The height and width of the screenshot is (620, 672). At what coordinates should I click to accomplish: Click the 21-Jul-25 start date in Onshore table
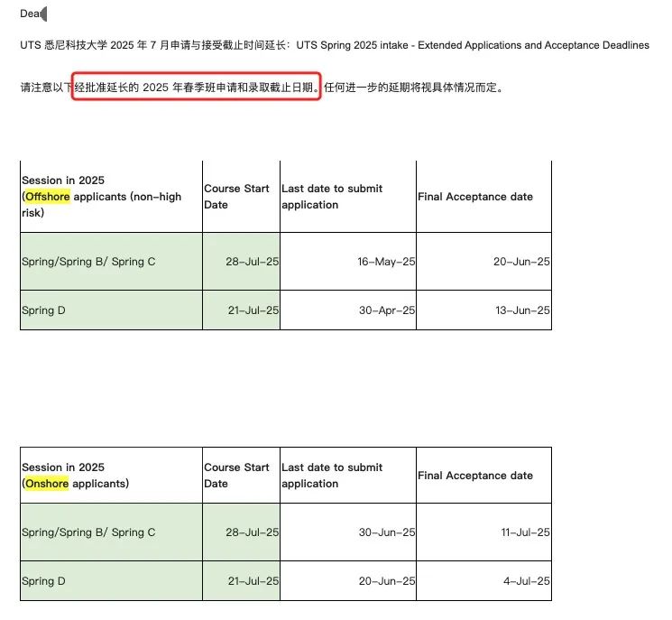253,581
